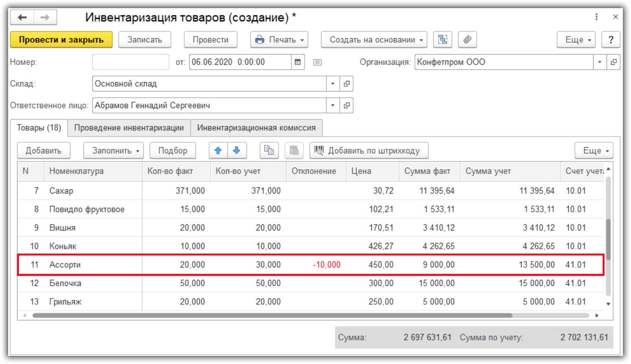Open the Организация record via its open icon
This screenshot has width=631, height=364.
tap(614, 62)
